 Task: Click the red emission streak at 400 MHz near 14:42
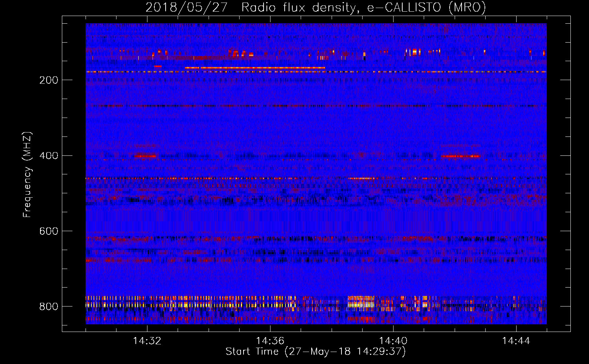coord(460,156)
